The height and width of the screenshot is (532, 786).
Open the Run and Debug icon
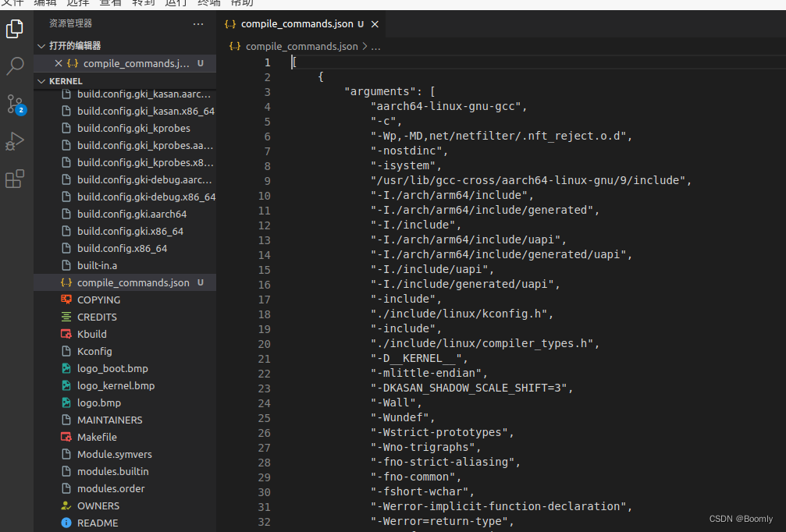(x=15, y=141)
